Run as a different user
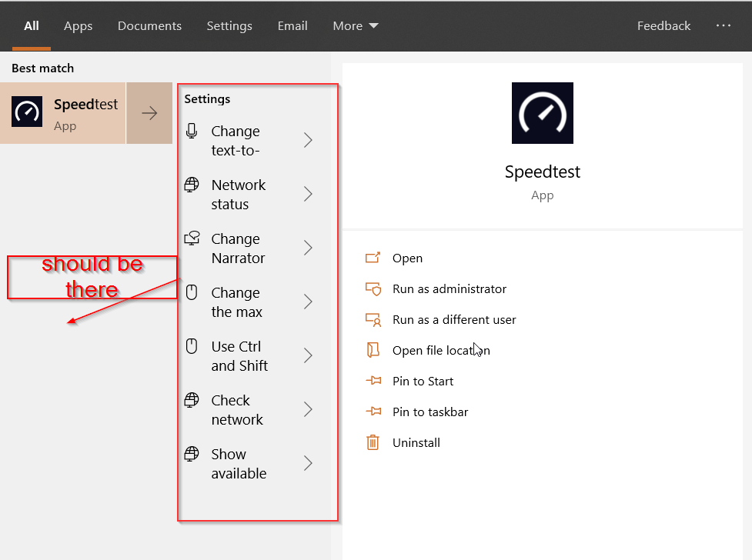 pos(453,320)
